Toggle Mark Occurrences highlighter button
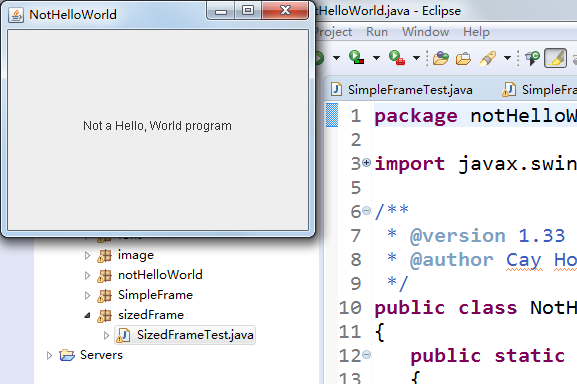The height and width of the screenshot is (384, 577). point(555,58)
